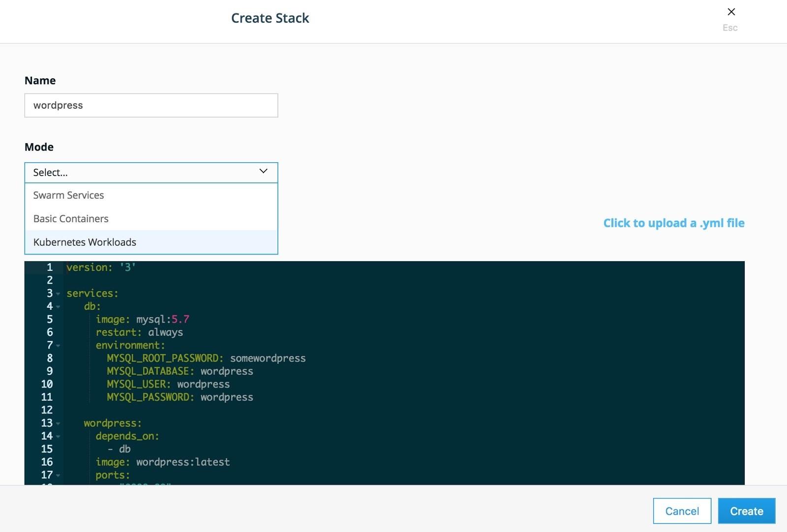This screenshot has width=787, height=532.
Task: Collapse the wordpress service fold arrow
Action: pyautogui.click(x=58, y=424)
